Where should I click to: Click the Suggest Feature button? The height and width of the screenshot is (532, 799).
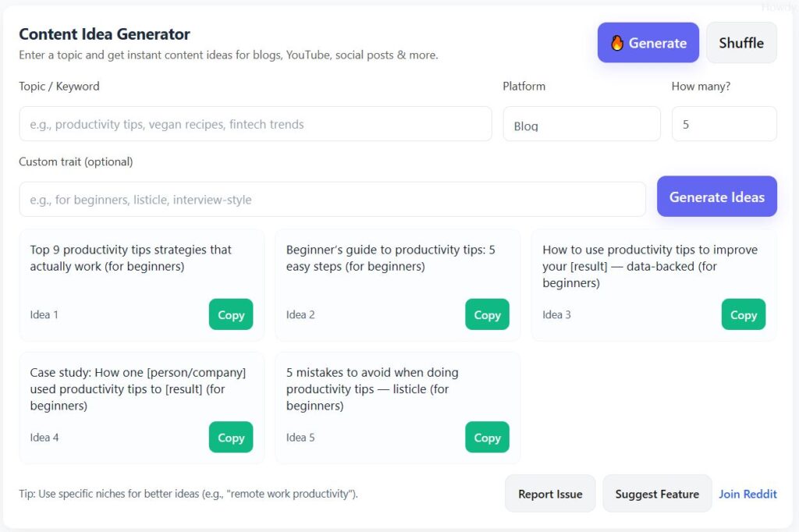pos(656,493)
